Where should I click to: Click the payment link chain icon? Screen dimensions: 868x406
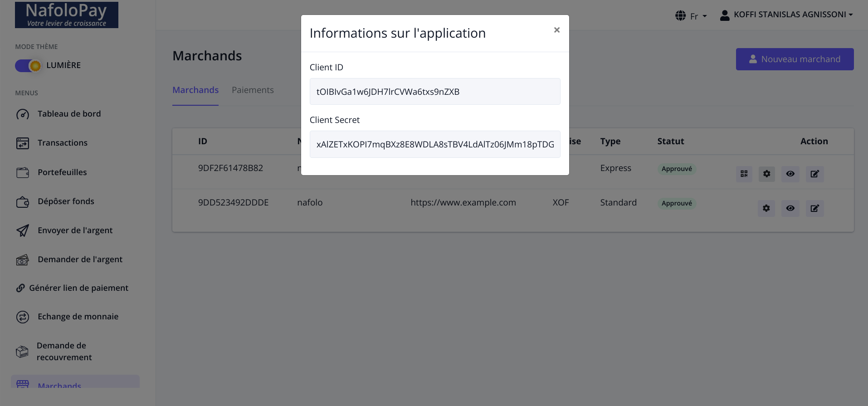click(x=20, y=288)
